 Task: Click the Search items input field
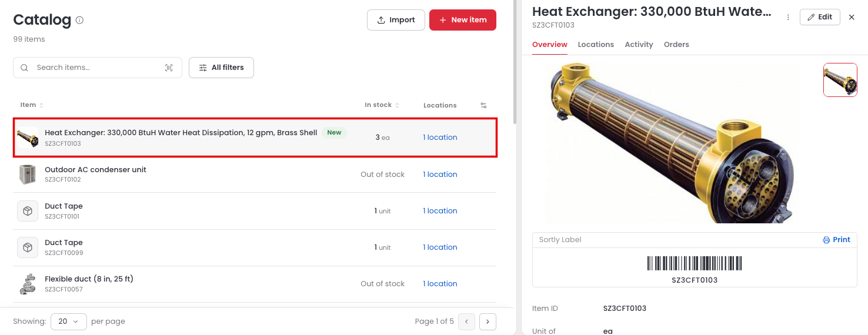98,68
